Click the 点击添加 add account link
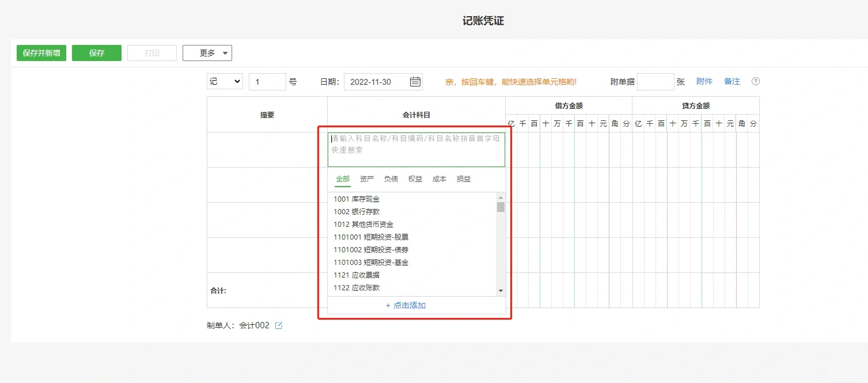Viewport: 868px width, 383px height. (405, 306)
